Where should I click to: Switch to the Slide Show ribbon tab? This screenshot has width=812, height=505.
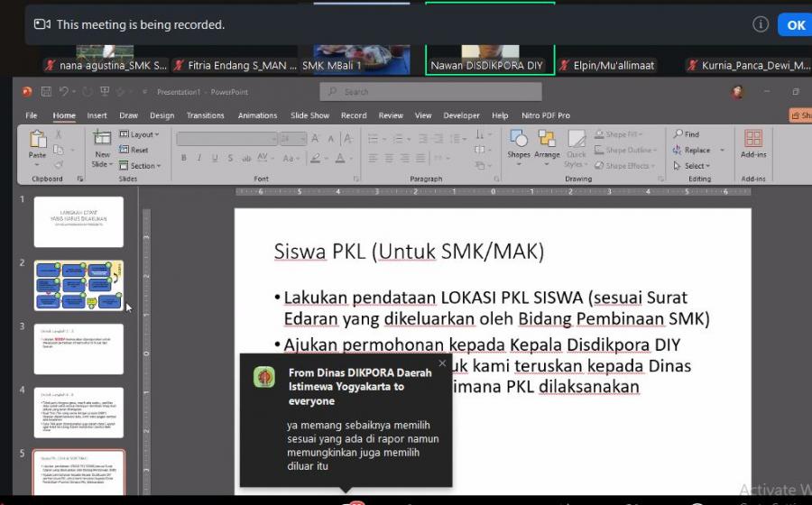309,115
